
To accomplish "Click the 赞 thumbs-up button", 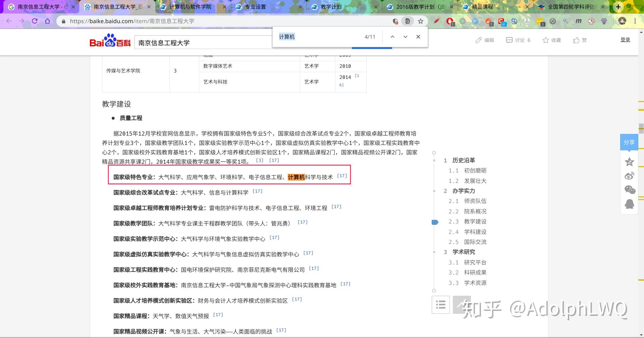I will (580, 40).
